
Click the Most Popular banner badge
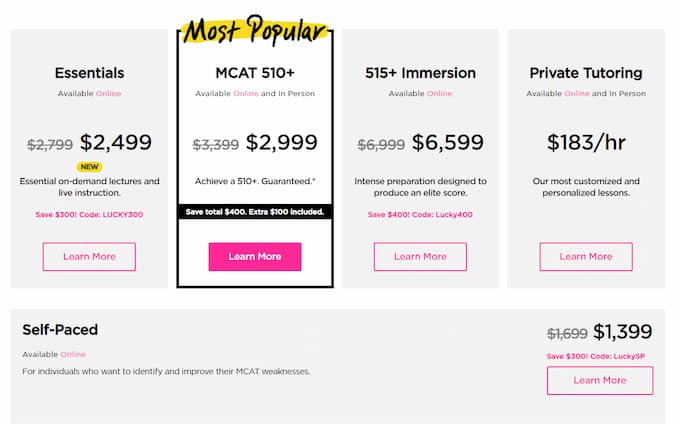[255, 30]
